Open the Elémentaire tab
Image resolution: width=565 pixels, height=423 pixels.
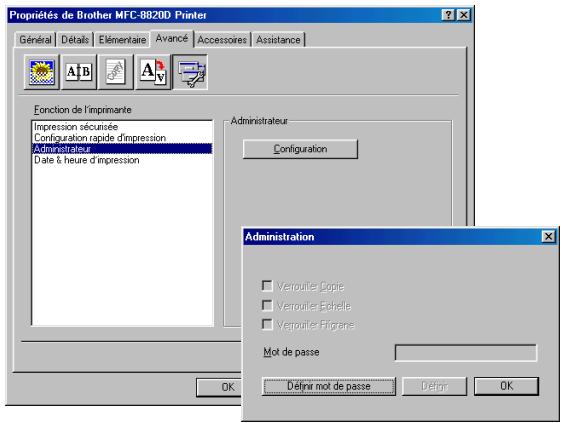click(x=123, y=40)
